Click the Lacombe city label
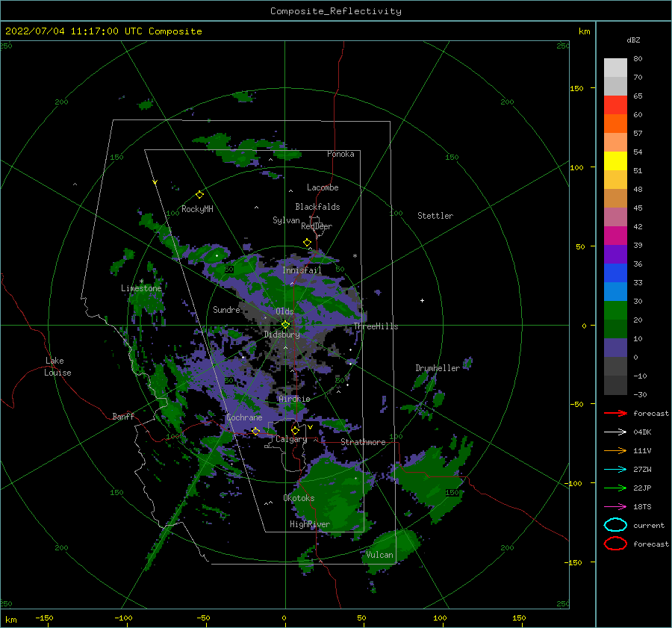Screen dimensions: 672x628 tap(323, 187)
